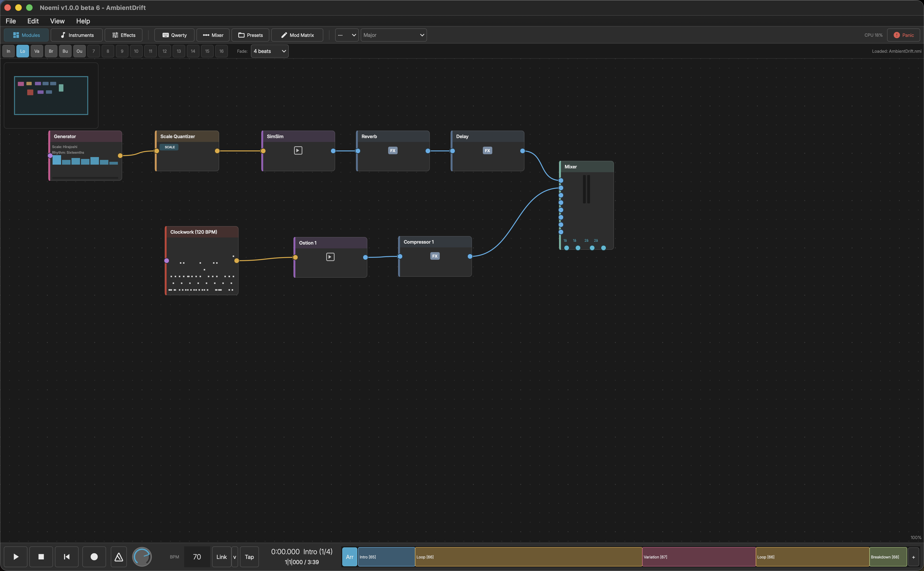Screen dimensions: 924x571
Task: Open the Mod Matrix editor
Action: 297,35
